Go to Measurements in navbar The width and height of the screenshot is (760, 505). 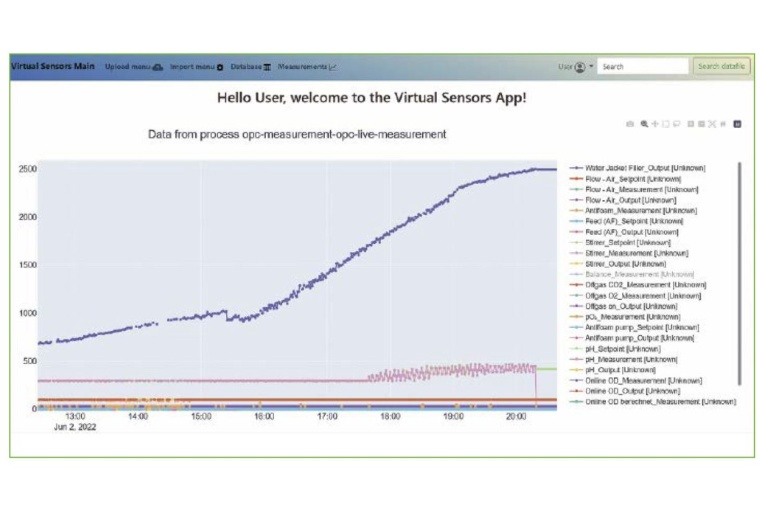tap(302, 67)
